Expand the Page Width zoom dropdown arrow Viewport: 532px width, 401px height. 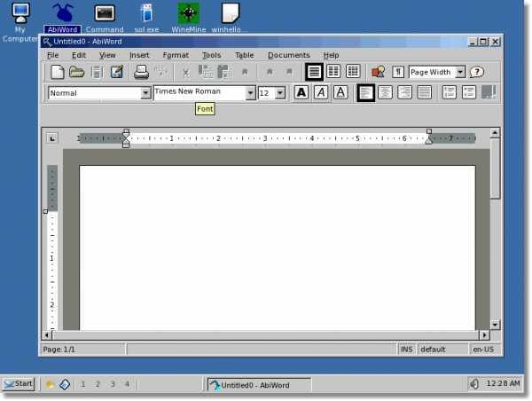coord(460,72)
